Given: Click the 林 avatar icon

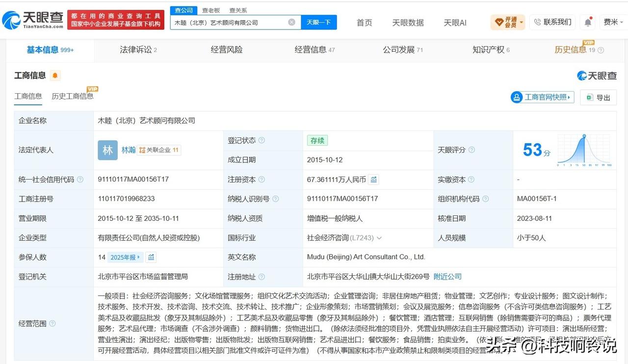Looking at the screenshot, I should coord(107,150).
